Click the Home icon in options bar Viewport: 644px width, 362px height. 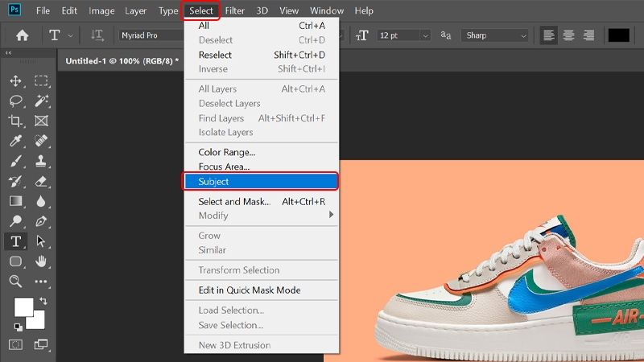[23, 35]
